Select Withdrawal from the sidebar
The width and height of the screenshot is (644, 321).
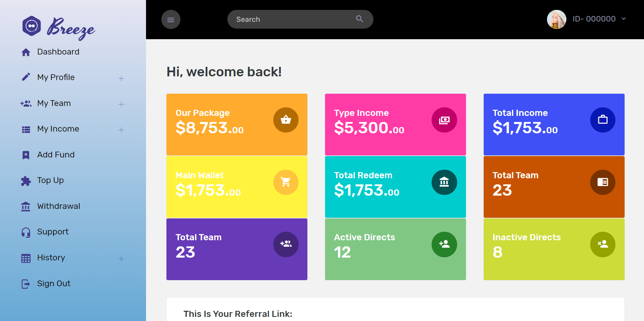click(58, 206)
